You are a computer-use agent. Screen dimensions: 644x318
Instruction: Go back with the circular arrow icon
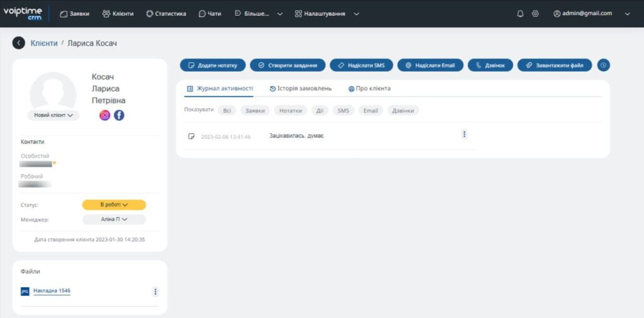[18, 43]
